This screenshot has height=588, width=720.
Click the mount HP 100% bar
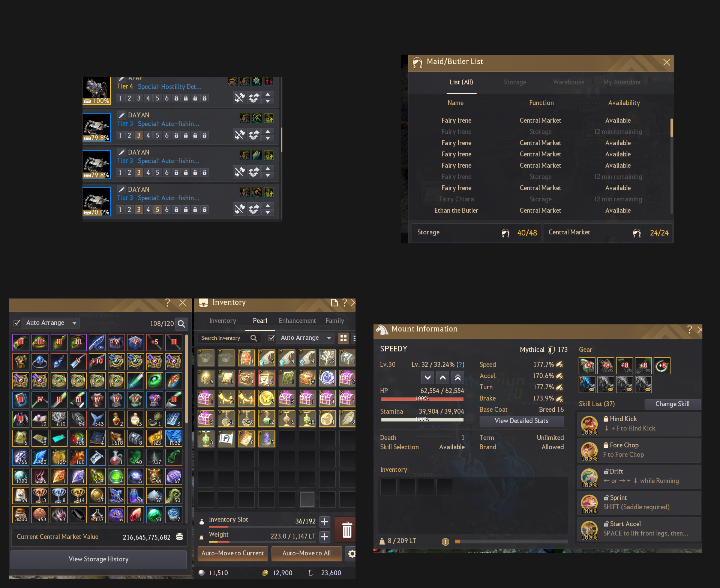coord(422,399)
